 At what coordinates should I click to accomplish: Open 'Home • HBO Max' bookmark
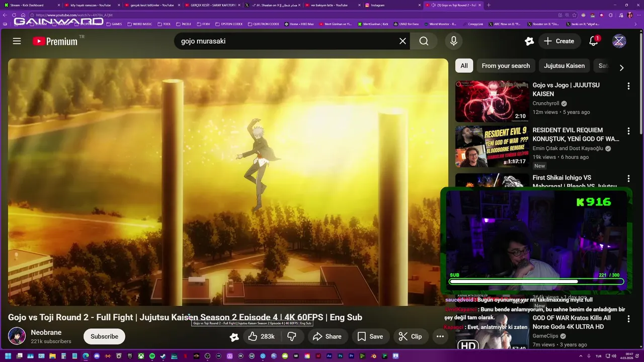pos(299,24)
